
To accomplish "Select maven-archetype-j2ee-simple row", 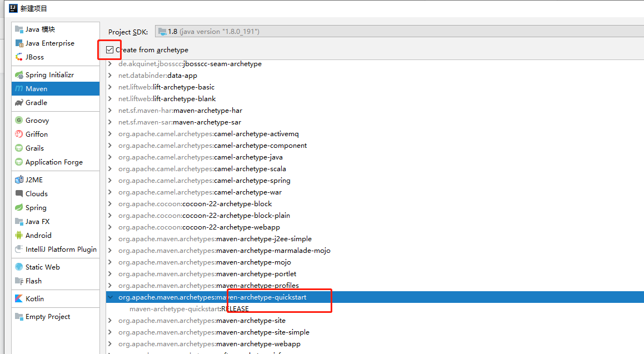I will [x=375, y=239].
